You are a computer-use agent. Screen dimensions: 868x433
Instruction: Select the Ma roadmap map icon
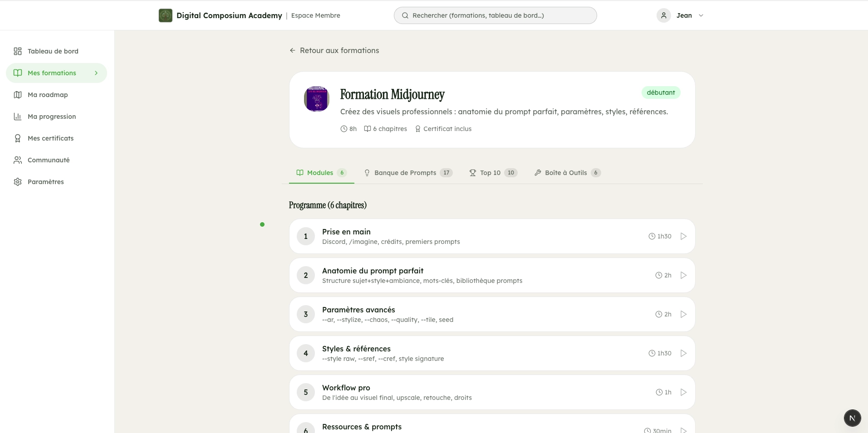[17, 94]
